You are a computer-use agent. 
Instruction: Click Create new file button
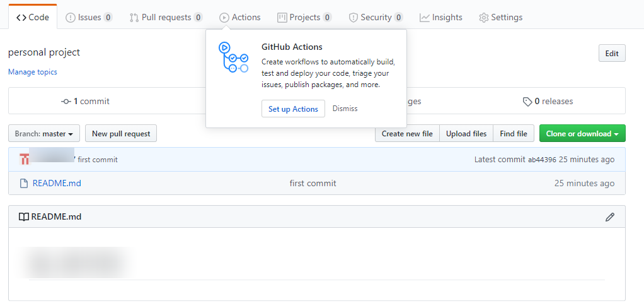tap(407, 133)
